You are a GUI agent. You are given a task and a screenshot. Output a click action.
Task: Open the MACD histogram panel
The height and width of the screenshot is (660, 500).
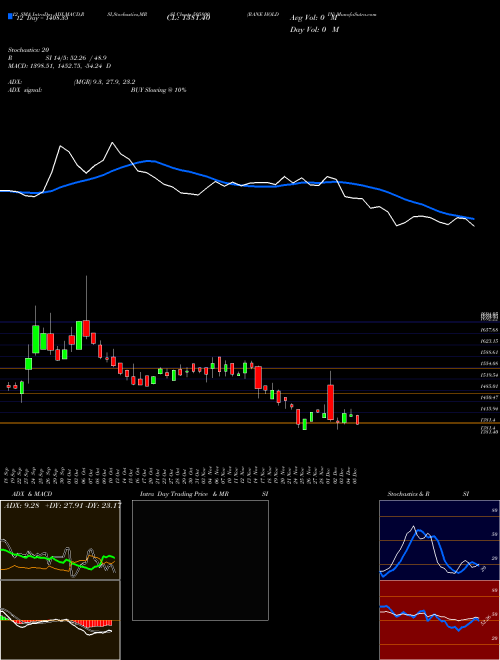click(60, 620)
